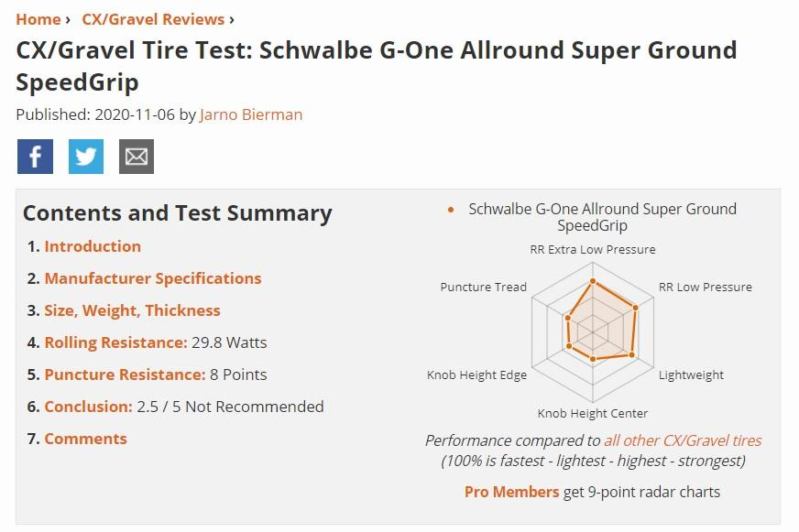799x532 pixels.
Task: Share the review on Facebook
Action: tap(35, 157)
